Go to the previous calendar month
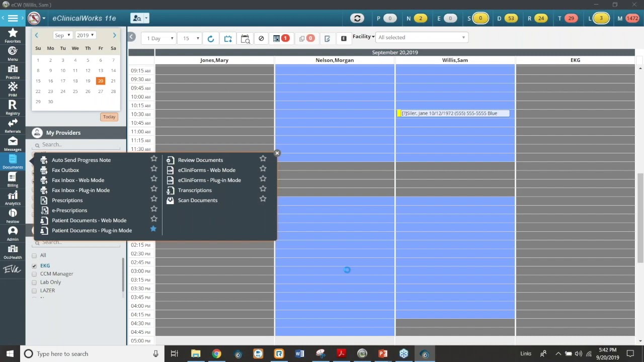The height and width of the screenshot is (362, 644). [x=36, y=35]
